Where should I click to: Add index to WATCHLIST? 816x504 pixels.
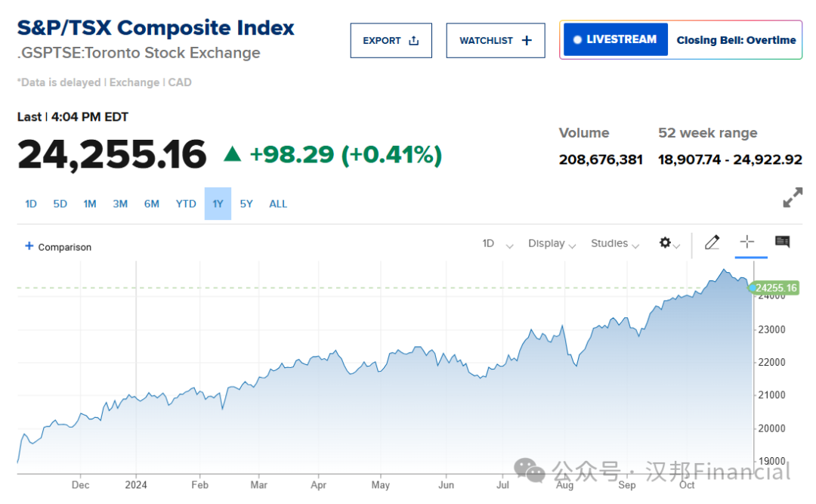[x=495, y=41]
